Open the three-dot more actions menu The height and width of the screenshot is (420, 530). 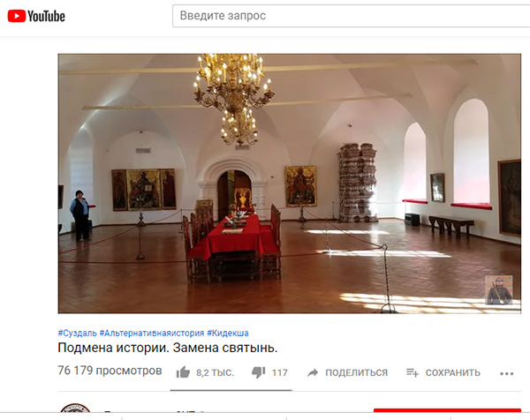[507, 373]
